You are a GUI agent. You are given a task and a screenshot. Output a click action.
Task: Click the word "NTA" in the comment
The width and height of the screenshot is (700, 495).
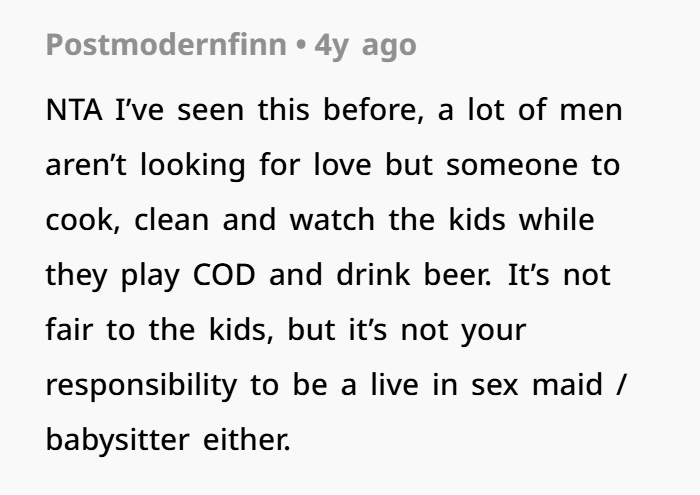pyautogui.click(x=74, y=110)
